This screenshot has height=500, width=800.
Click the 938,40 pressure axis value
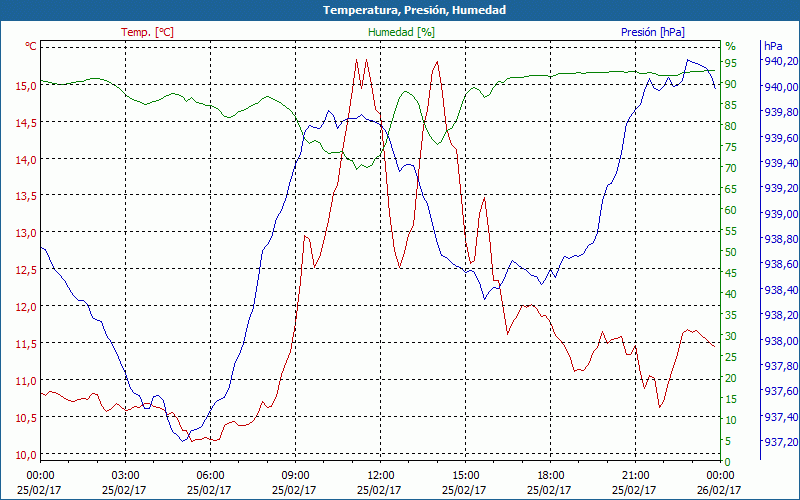779,290
